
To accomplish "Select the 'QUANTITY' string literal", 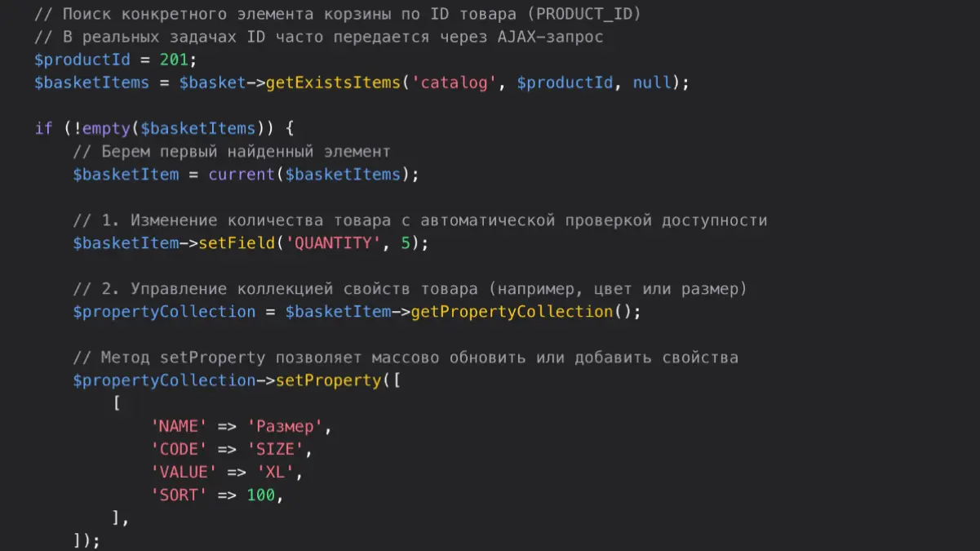I will pyautogui.click(x=333, y=243).
